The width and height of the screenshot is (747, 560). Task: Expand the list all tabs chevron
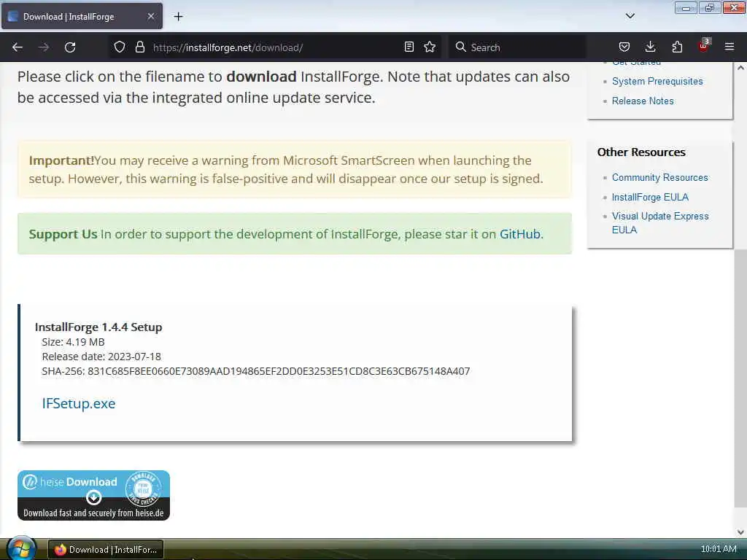pyautogui.click(x=630, y=16)
